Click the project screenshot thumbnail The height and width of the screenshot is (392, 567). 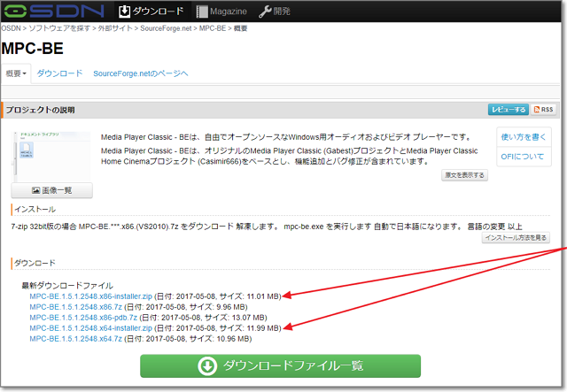point(51,155)
